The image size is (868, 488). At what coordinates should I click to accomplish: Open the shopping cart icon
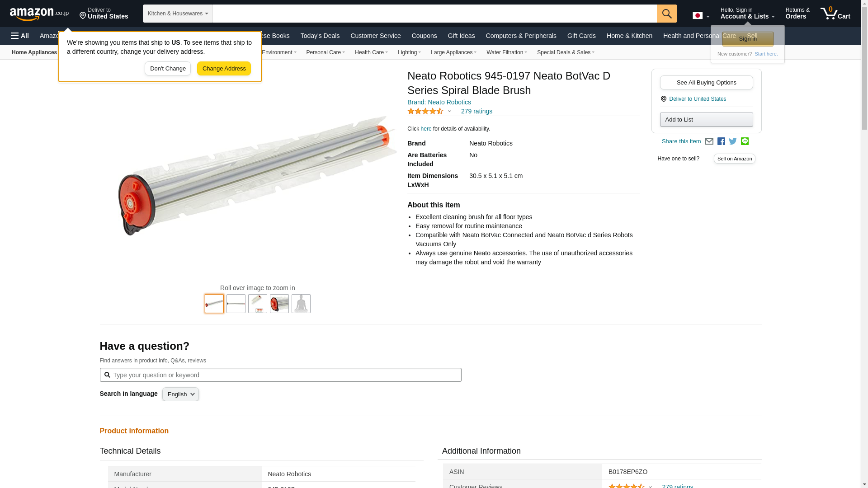(835, 14)
